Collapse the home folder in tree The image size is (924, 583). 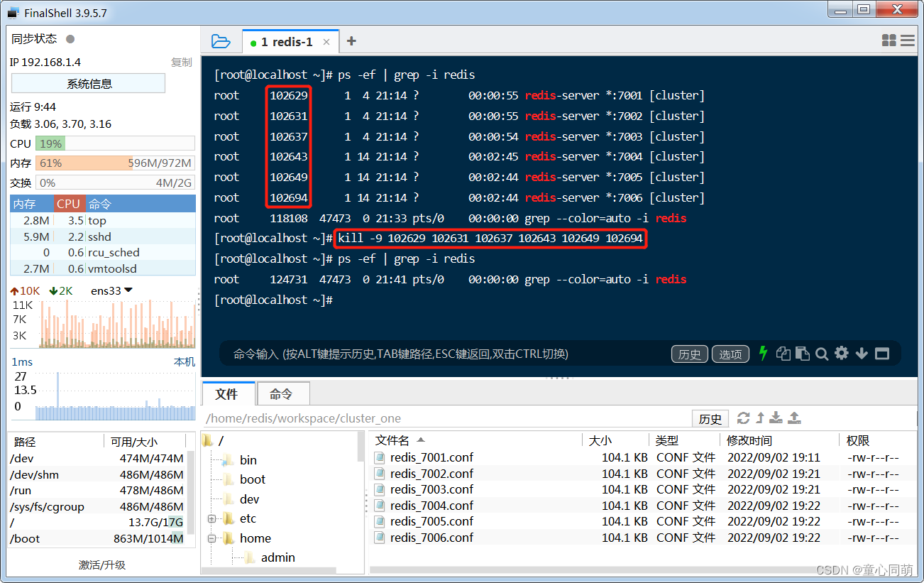(x=211, y=538)
